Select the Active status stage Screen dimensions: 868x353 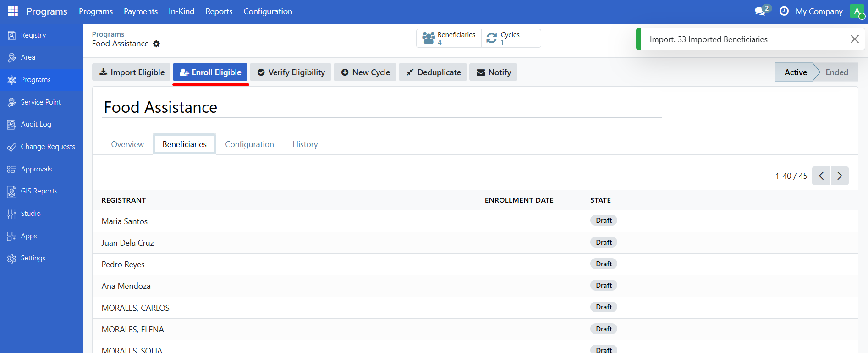[x=795, y=72]
